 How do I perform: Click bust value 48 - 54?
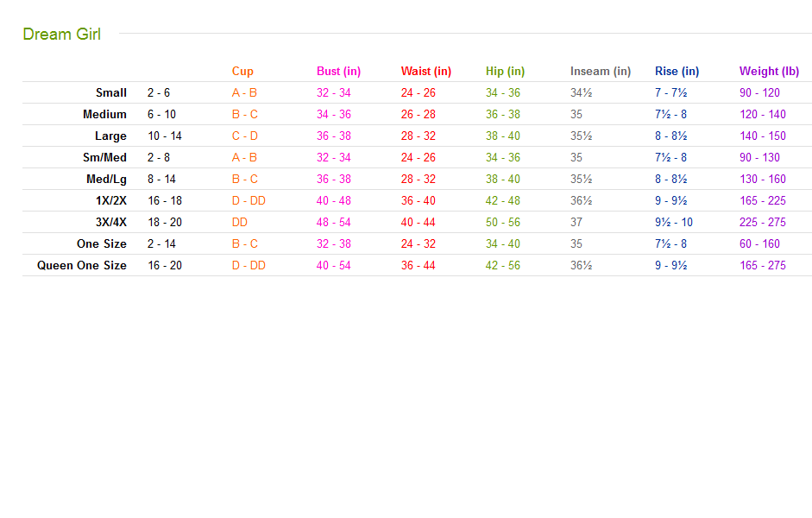(x=333, y=222)
